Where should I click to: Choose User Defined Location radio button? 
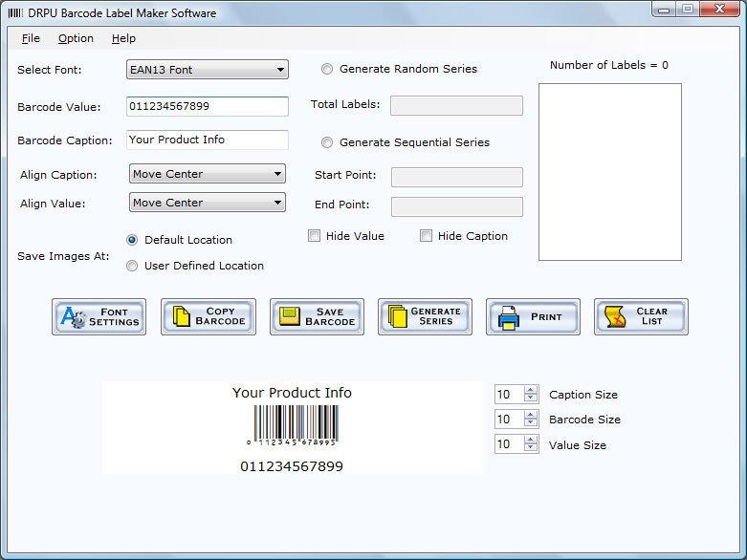pyautogui.click(x=132, y=266)
